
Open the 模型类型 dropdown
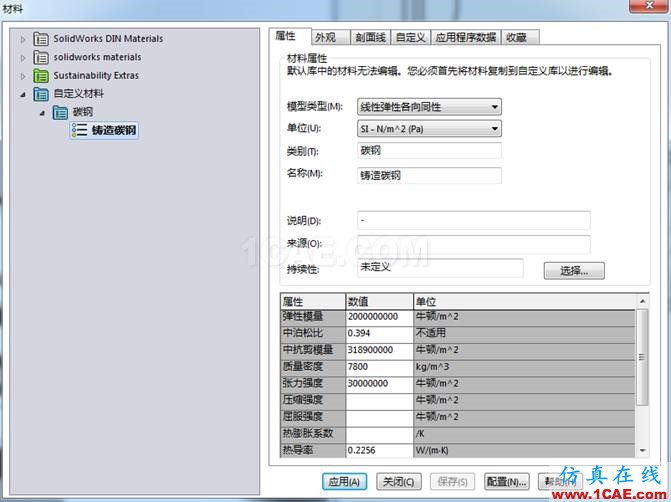coord(429,107)
